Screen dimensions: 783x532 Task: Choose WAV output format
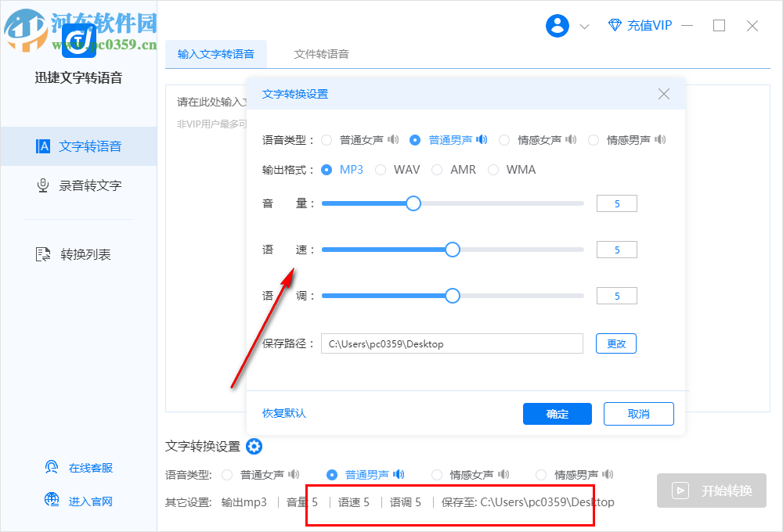[x=380, y=169]
